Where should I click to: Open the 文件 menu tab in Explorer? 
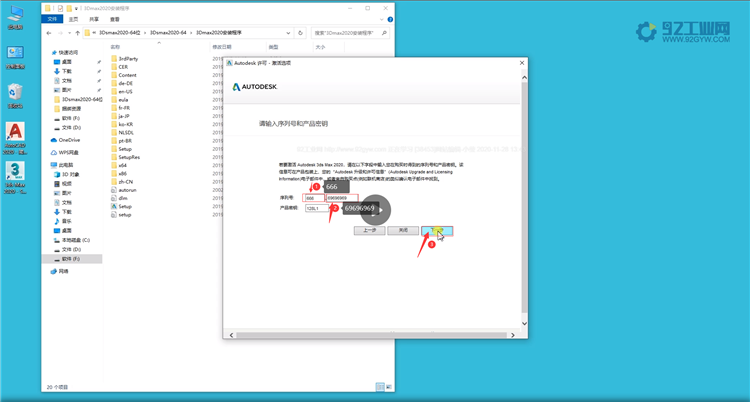click(52, 19)
